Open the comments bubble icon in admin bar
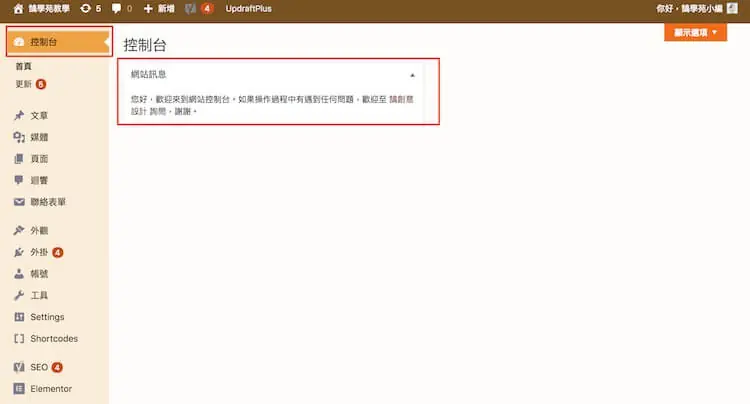Screen dimensions: 750x404 [116, 9]
